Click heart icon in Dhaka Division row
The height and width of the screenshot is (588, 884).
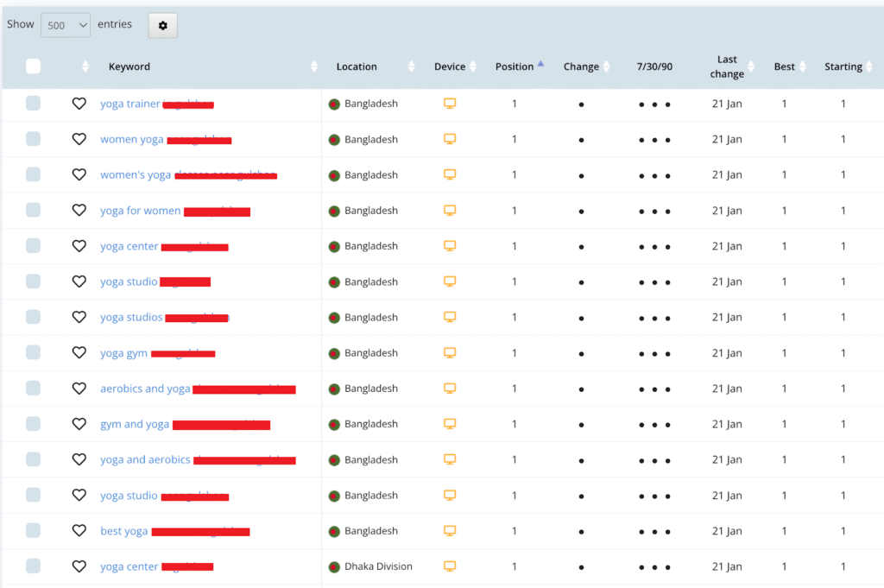tap(79, 566)
